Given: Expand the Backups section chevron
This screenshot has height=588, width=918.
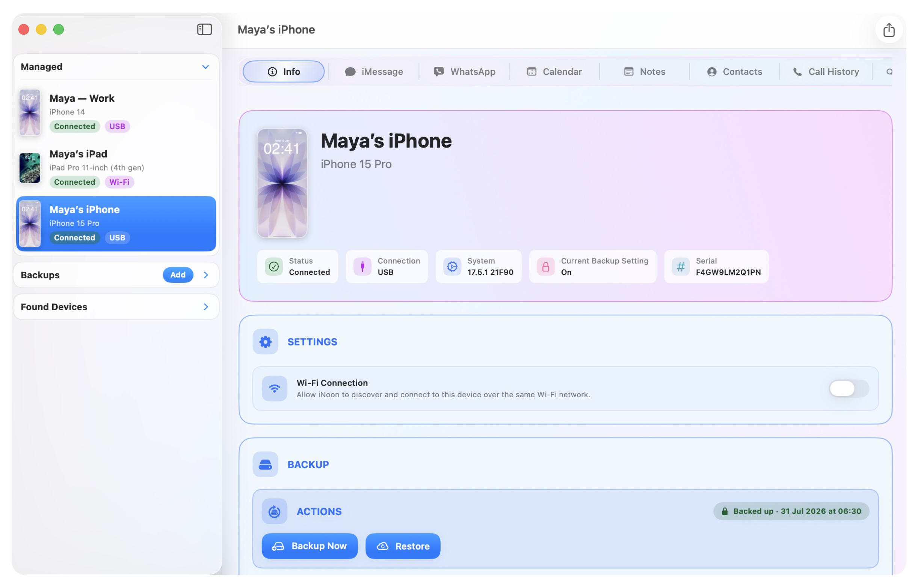Looking at the screenshot, I should tap(206, 274).
